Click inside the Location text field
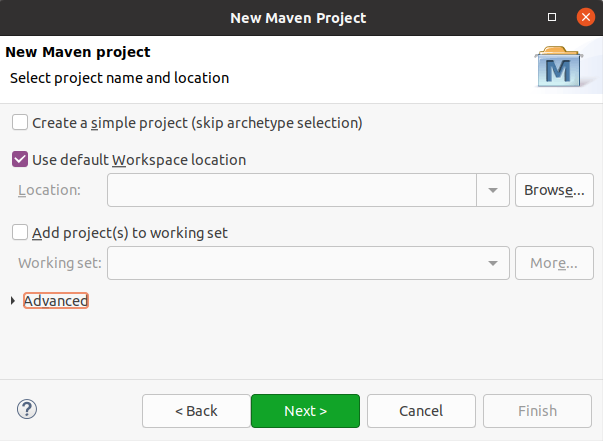 point(292,190)
